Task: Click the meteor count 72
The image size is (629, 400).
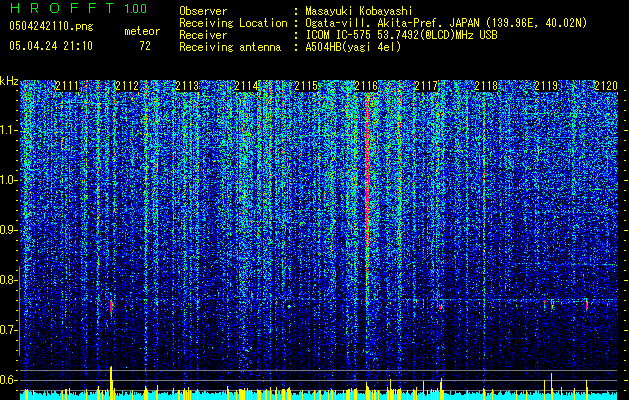Action: [145, 46]
